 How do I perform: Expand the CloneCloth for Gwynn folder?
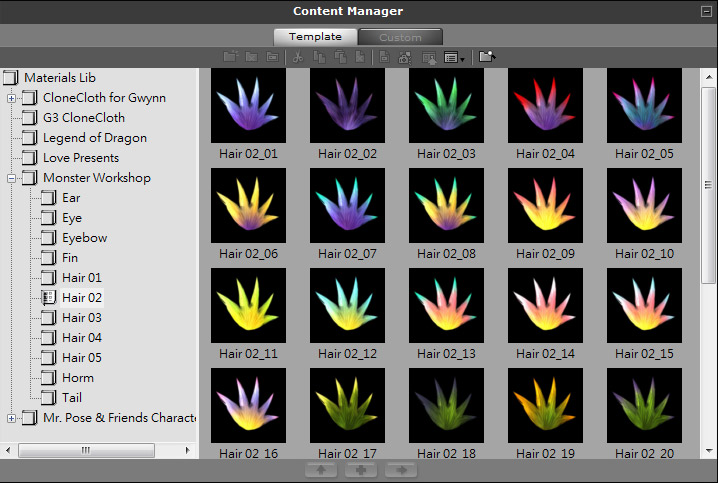point(11,98)
